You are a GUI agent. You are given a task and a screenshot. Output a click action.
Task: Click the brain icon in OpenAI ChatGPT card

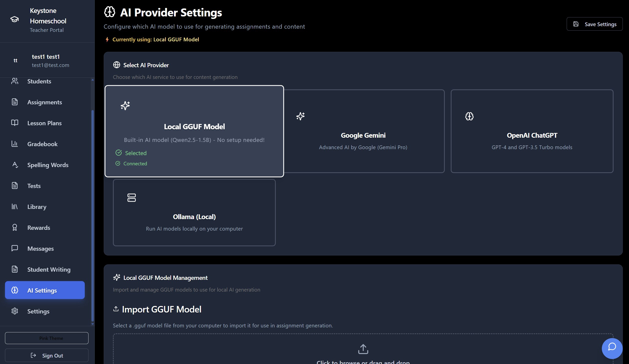469,116
